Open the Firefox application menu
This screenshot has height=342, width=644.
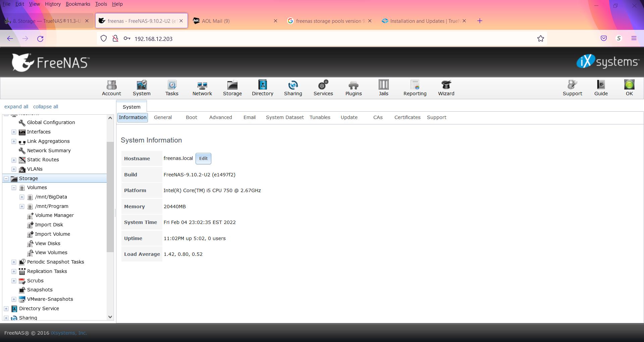click(634, 38)
